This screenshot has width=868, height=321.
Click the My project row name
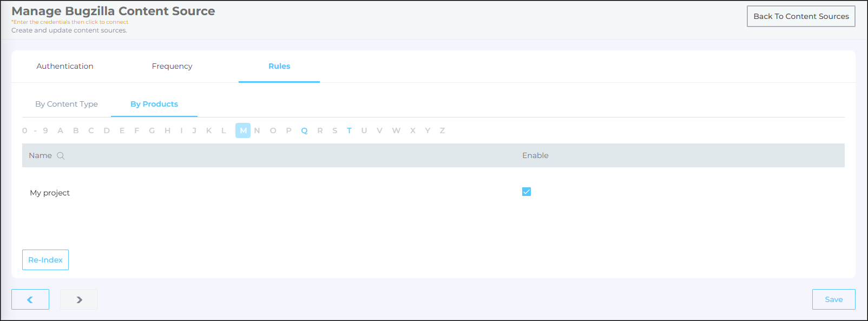(x=50, y=193)
